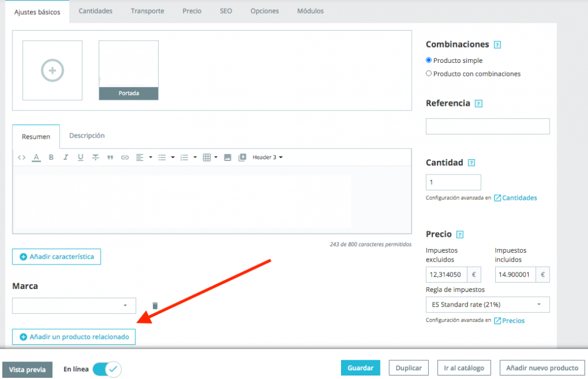
Task: Select the Producto simple radio button
Action: 429,60
